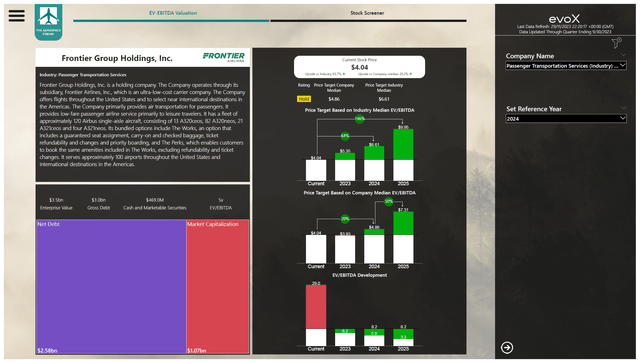Open the hamburger navigation menu
This screenshot has width=640, height=363.
pos(17,16)
